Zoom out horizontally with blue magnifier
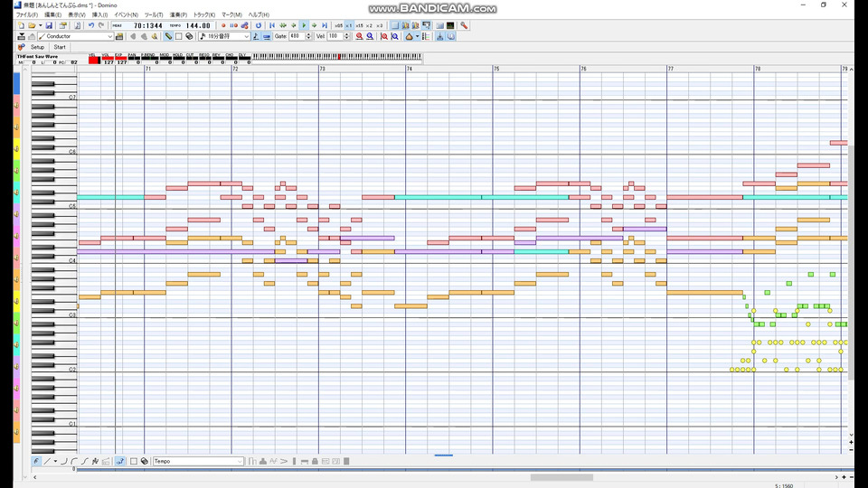Screen dimensions: 868x488 370,36
